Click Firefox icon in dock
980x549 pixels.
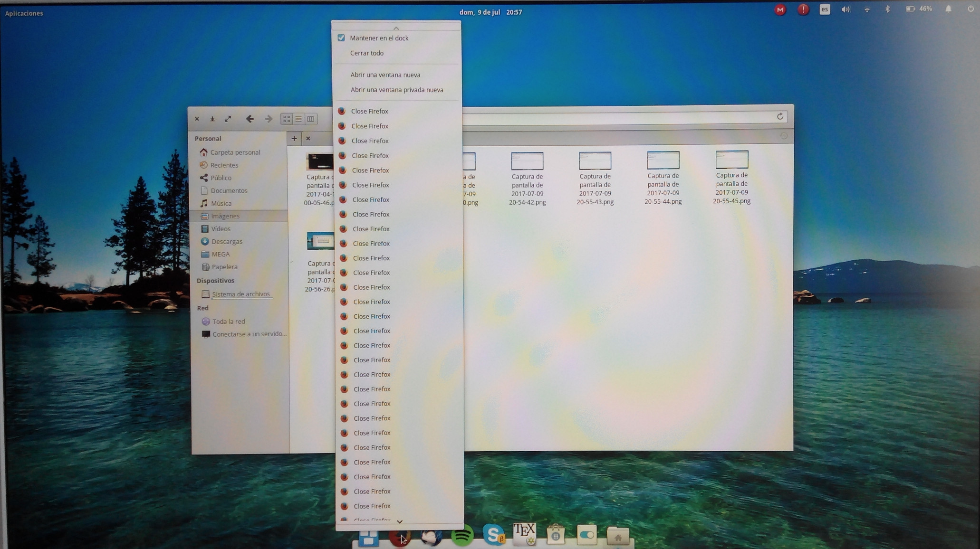click(x=400, y=537)
